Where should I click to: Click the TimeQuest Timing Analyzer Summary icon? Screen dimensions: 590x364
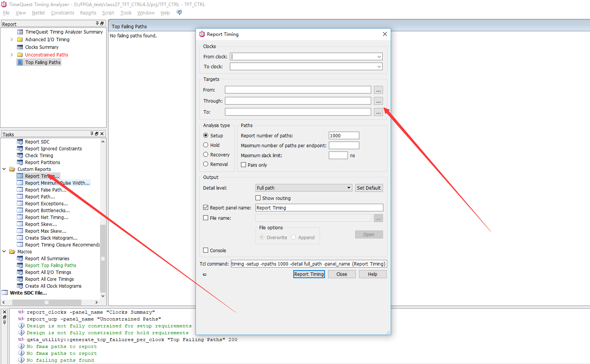tap(20, 32)
